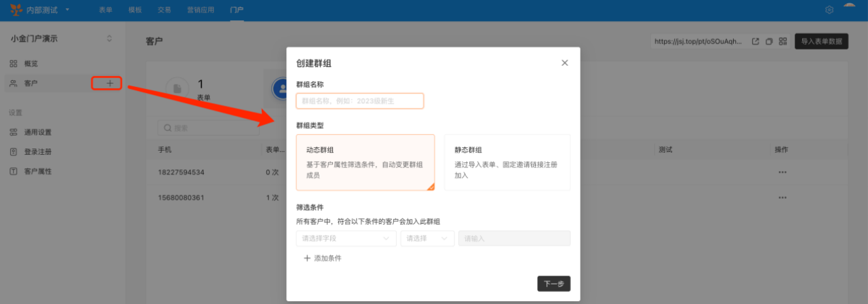This screenshot has height=304, width=868.
Task: Close the 创建群组 dialog
Action: point(564,63)
